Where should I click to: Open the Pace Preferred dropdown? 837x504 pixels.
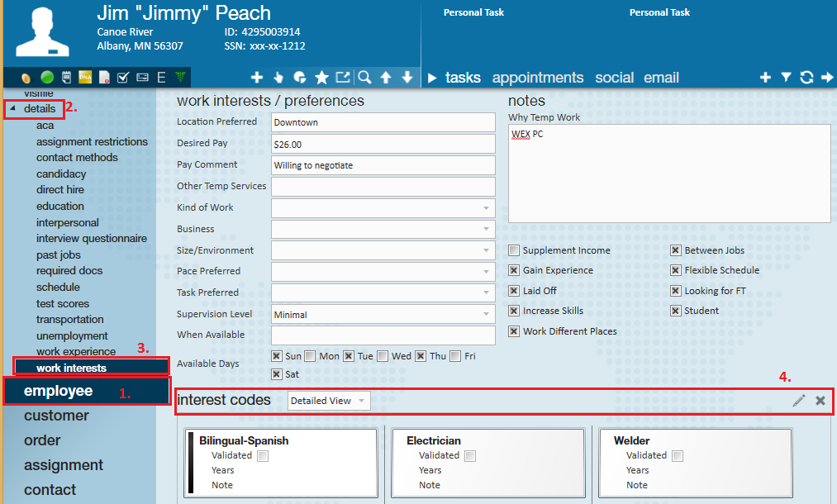point(383,271)
